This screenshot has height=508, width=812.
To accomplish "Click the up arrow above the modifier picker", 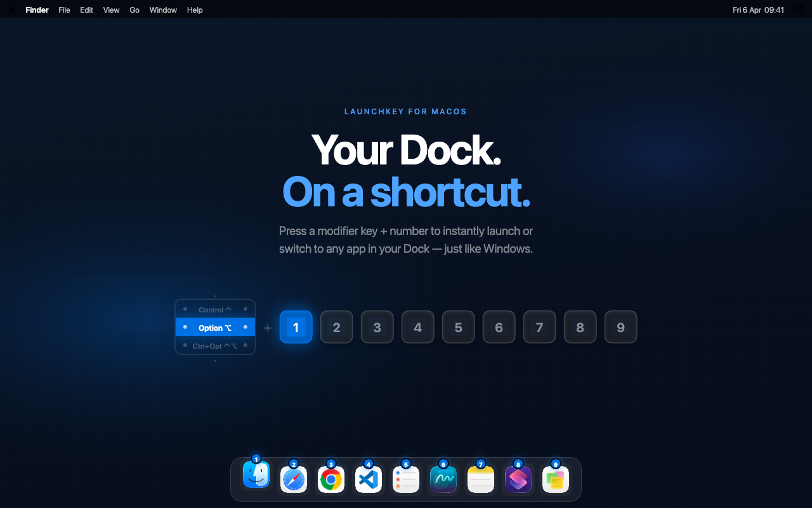I will 215,295.
